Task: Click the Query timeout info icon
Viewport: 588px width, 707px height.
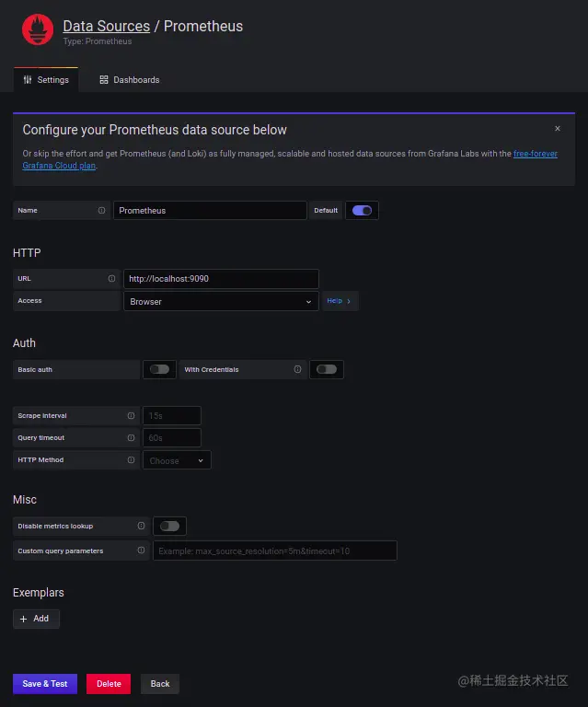Action: tap(131, 438)
